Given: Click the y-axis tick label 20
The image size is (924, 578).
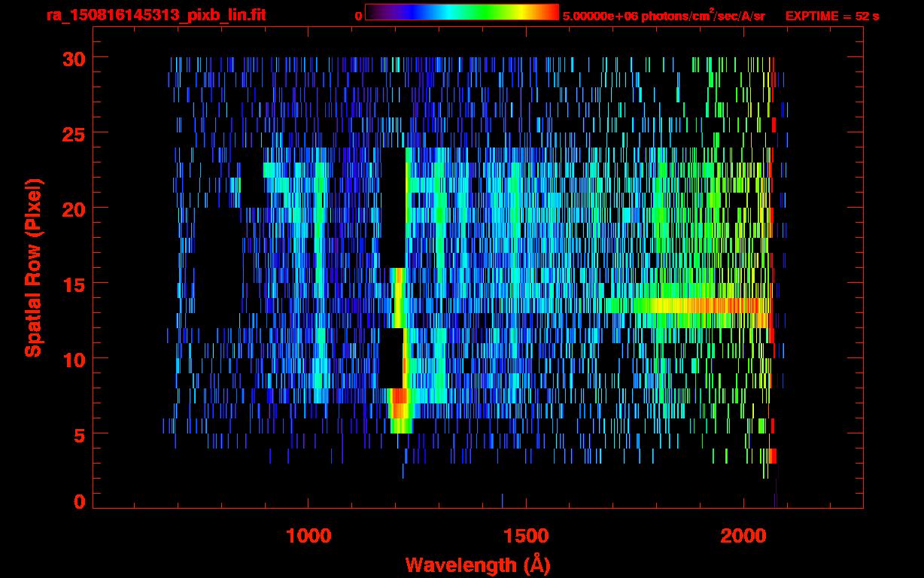Looking at the screenshot, I should click(72, 208).
